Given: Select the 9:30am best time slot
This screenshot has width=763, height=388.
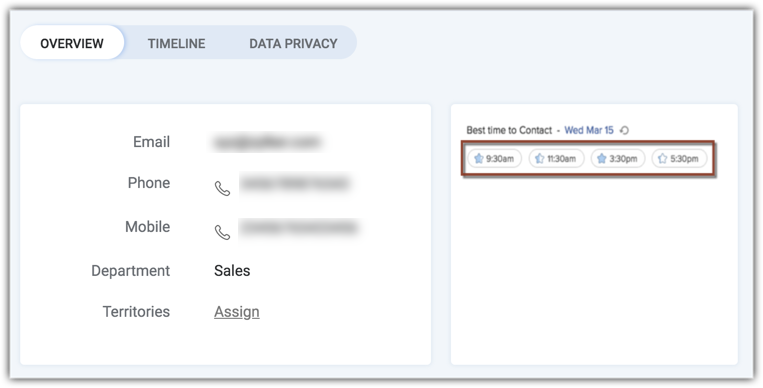Looking at the screenshot, I should pyautogui.click(x=494, y=159).
